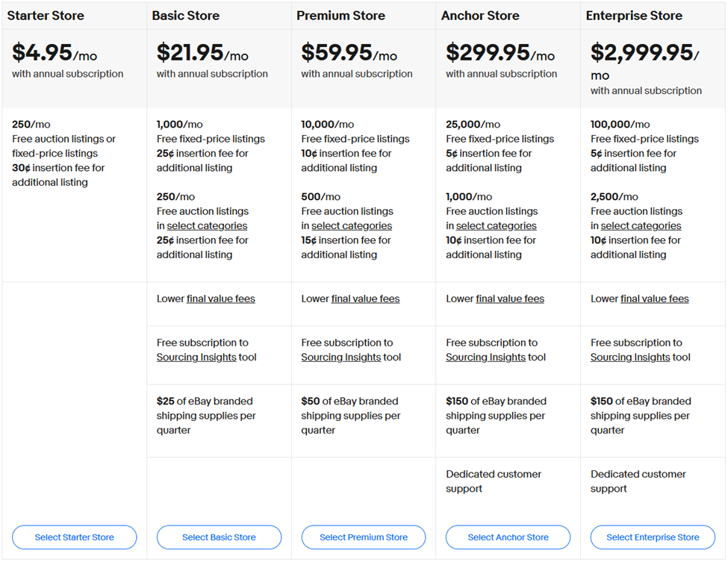Follow 'final value fees' link in Enterprise Store

655,299
